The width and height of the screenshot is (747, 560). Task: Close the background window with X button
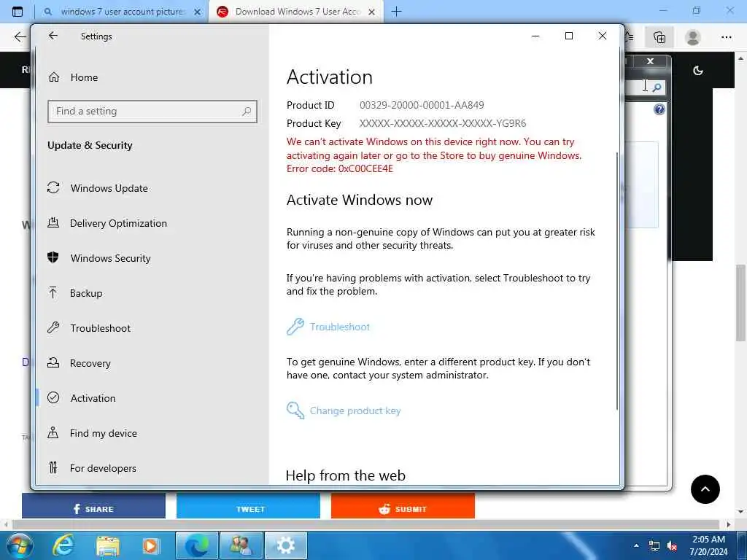pyautogui.click(x=650, y=61)
